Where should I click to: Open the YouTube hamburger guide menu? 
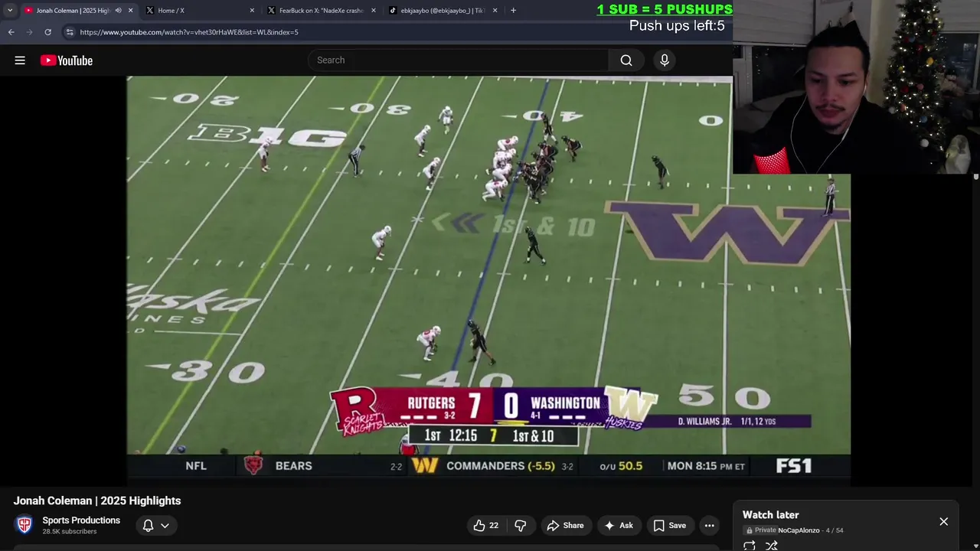(x=20, y=60)
